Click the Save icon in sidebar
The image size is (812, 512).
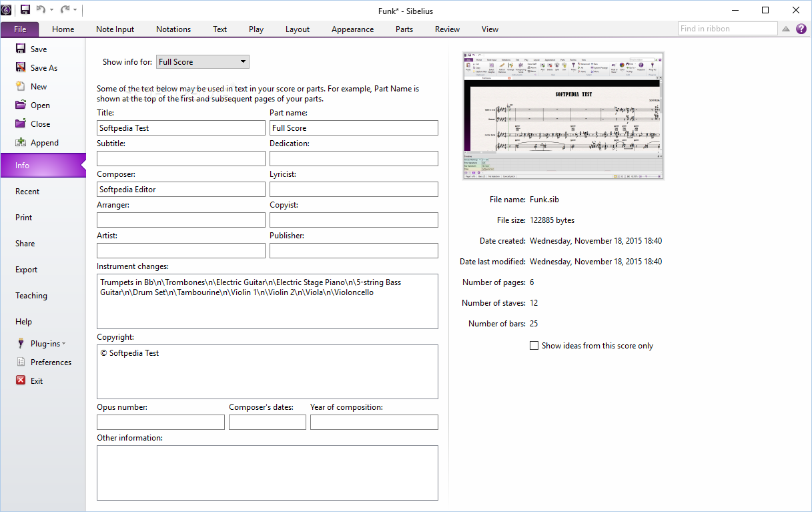[x=21, y=49]
